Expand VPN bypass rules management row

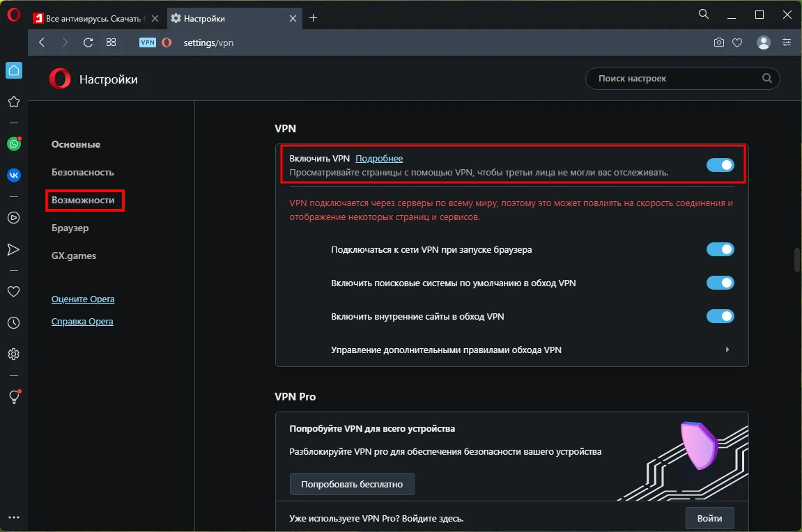(727, 350)
